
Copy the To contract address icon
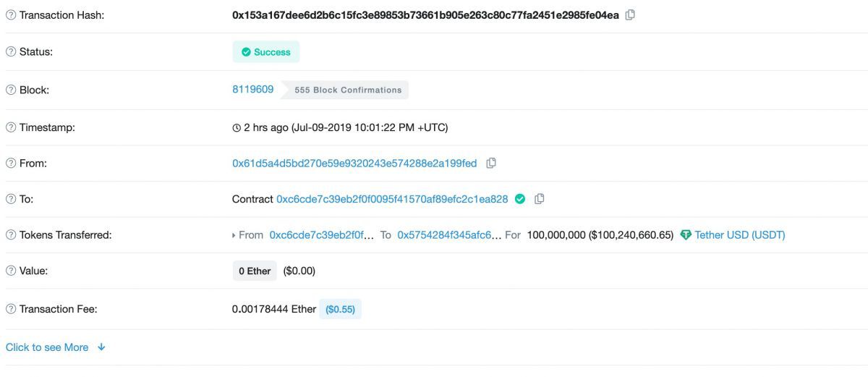click(x=539, y=199)
